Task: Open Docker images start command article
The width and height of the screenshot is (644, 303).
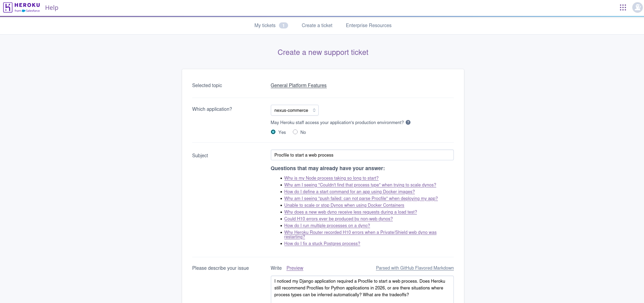Action: pyautogui.click(x=349, y=191)
